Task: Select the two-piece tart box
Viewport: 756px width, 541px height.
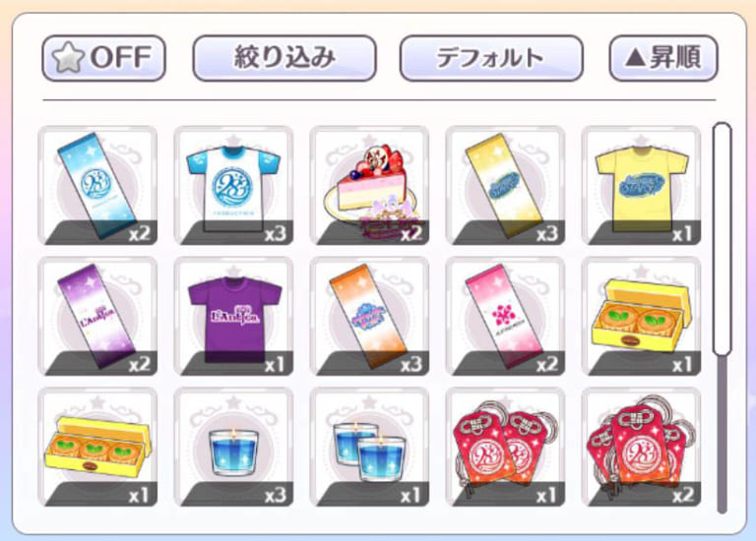Action: click(x=642, y=317)
